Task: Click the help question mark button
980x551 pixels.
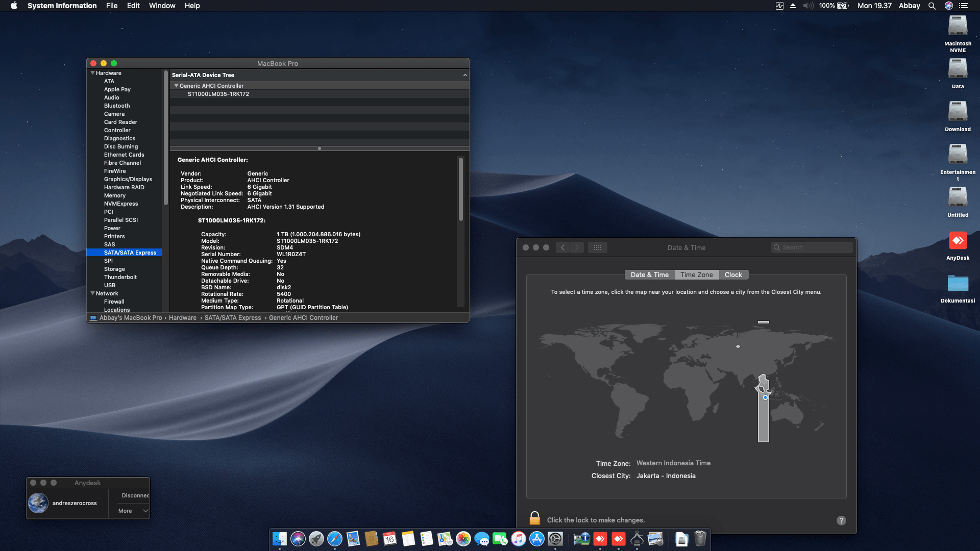Action: click(841, 520)
